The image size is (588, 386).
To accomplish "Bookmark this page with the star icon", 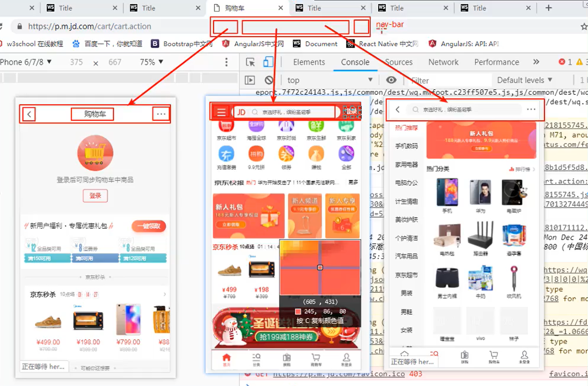I will coord(584,26).
